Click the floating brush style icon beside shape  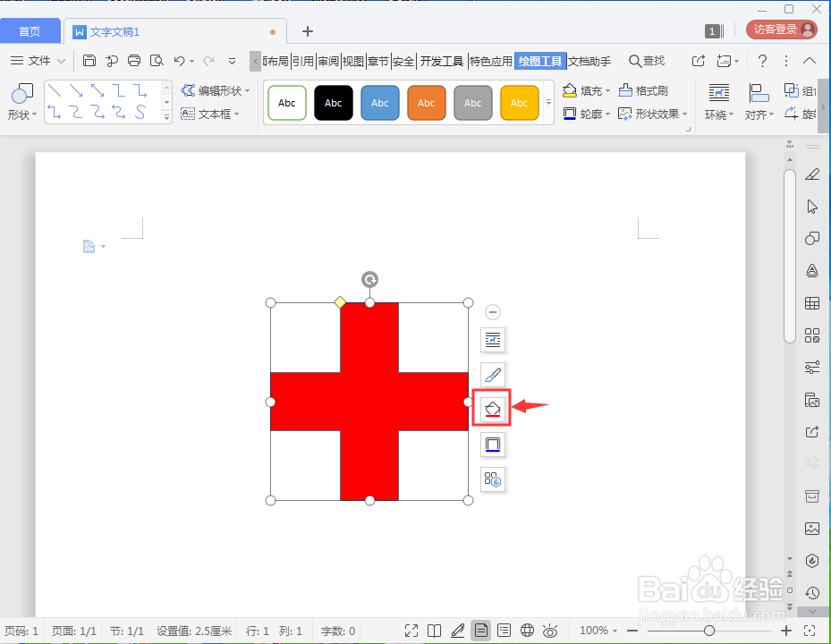[493, 375]
